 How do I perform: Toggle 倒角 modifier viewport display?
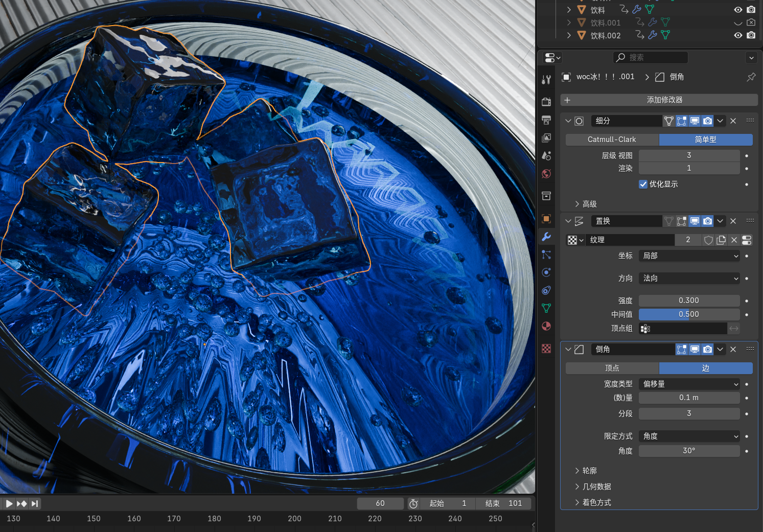click(695, 350)
